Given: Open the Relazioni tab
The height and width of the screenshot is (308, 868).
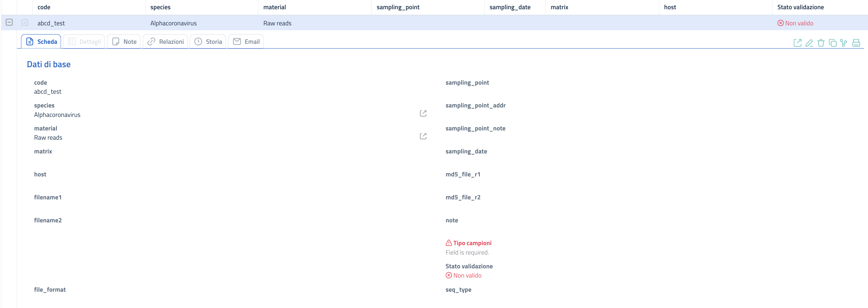Looking at the screenshot, I should tap(165, 42).
